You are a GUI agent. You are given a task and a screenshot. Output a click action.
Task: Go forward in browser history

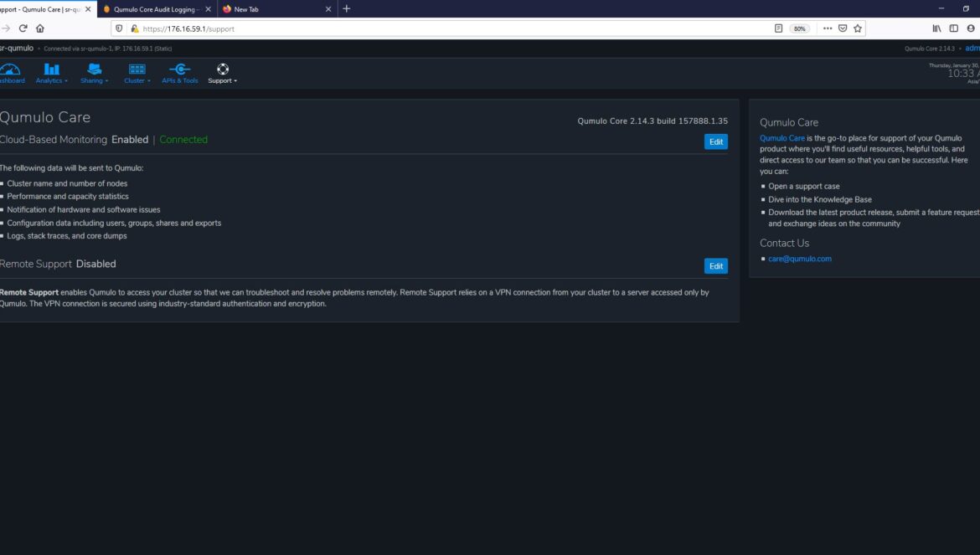[x=6, y=28]
